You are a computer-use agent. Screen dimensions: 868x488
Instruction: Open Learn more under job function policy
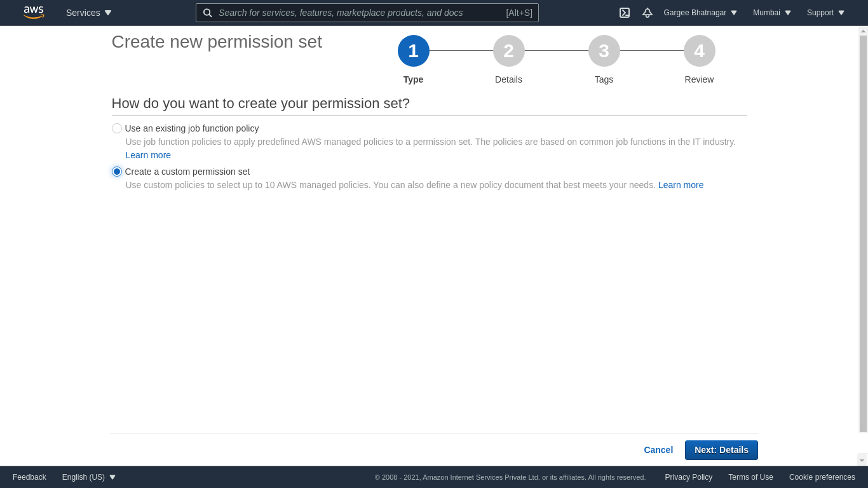[148, 155]
